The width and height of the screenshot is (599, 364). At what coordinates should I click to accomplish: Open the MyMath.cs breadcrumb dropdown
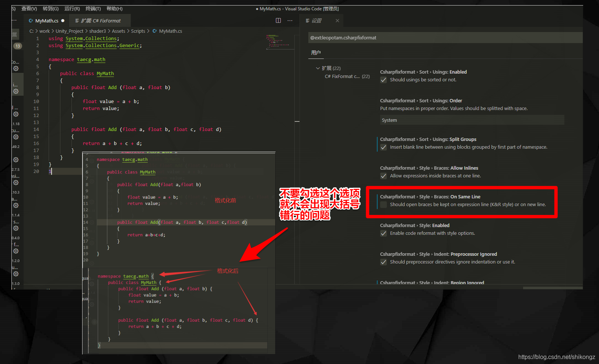171,31
